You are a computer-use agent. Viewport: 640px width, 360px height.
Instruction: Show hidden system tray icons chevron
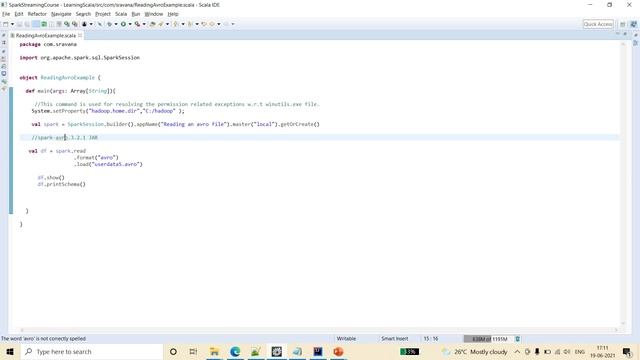pyautogui.click(x=517, y=351)
